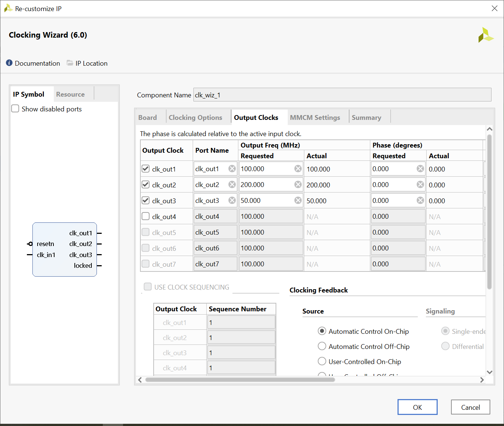Click the IP Location folder icon
This screenshot has height=426, width=504.
click(x=70, y=63)
